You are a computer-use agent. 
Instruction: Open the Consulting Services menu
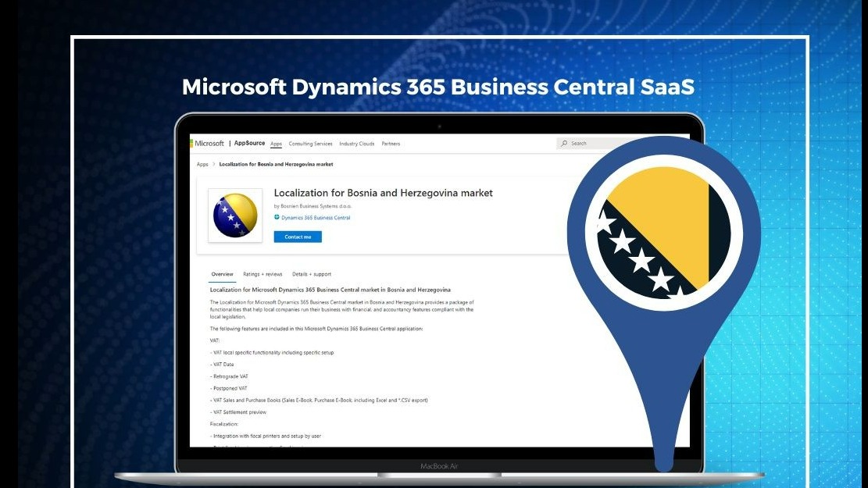(310, 144)
